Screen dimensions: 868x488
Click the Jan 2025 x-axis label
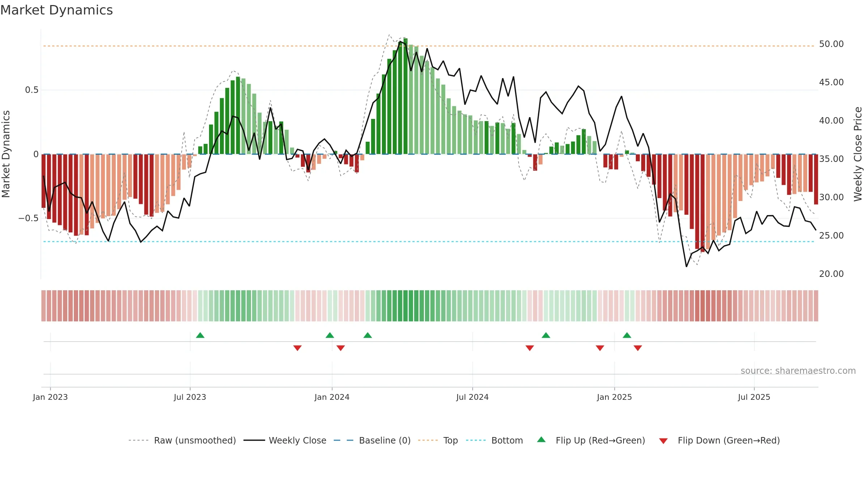(x=614, y=397)
